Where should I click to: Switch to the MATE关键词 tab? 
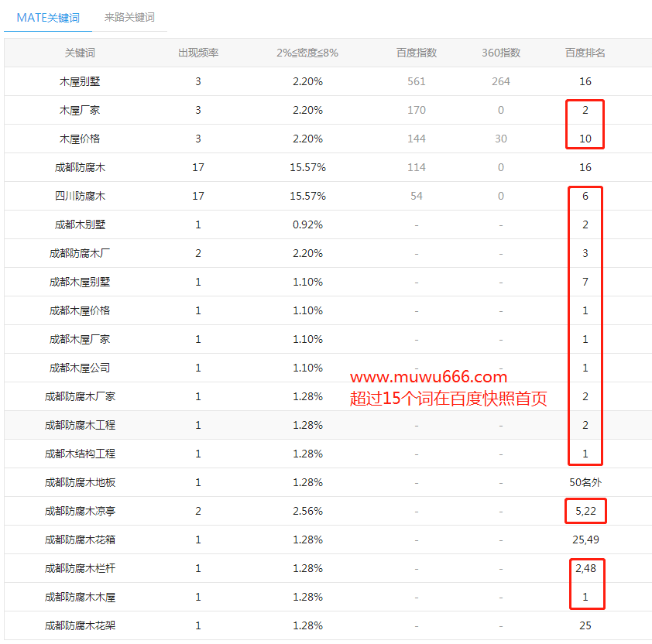click(x=47, y=17)
